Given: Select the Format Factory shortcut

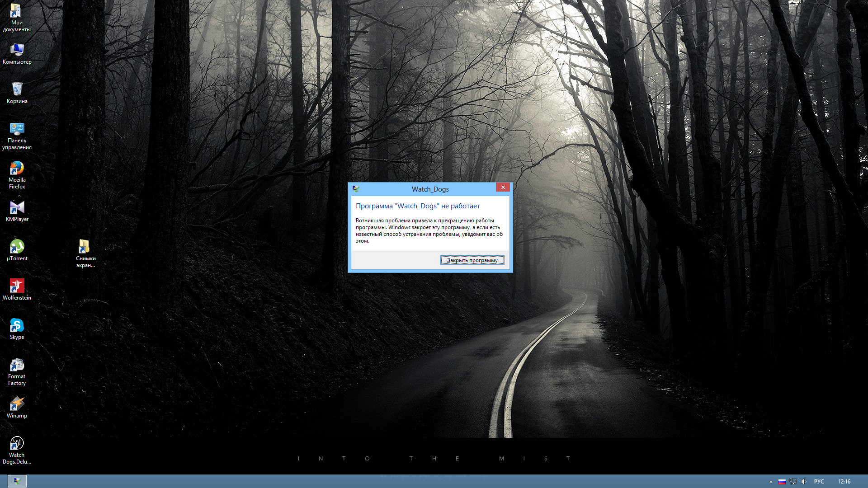Looking at the screenshot, I should coord(17,371).
